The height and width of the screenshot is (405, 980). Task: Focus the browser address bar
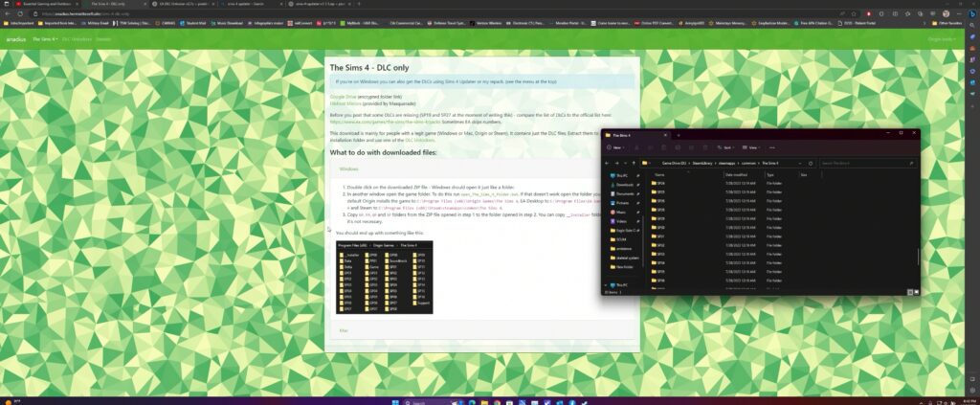(x=437, y=13)
